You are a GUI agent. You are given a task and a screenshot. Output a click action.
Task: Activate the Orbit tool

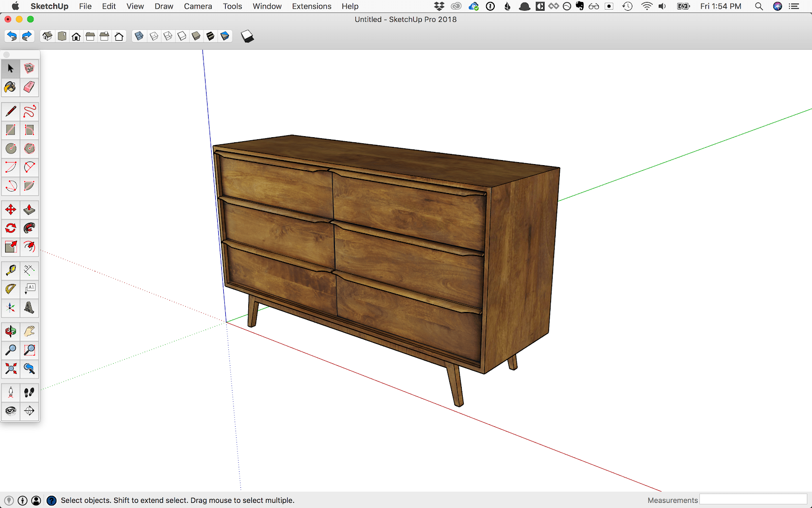tap(11, 332)
